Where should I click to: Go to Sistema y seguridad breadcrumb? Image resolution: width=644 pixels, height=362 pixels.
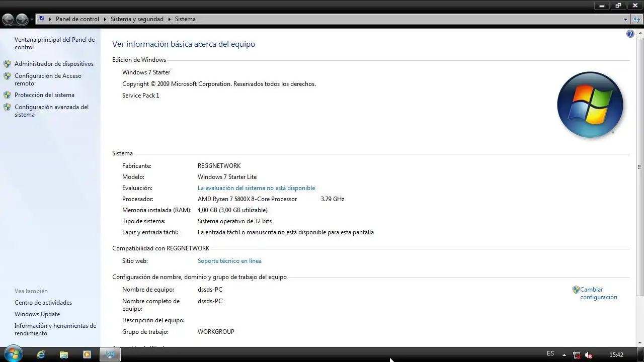pyautogui.click(x=137, y=19)
